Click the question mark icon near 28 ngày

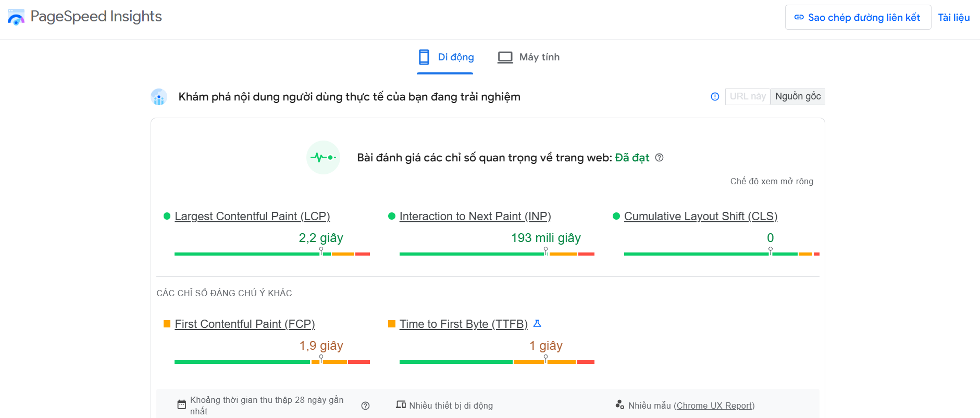coord(365,404)
